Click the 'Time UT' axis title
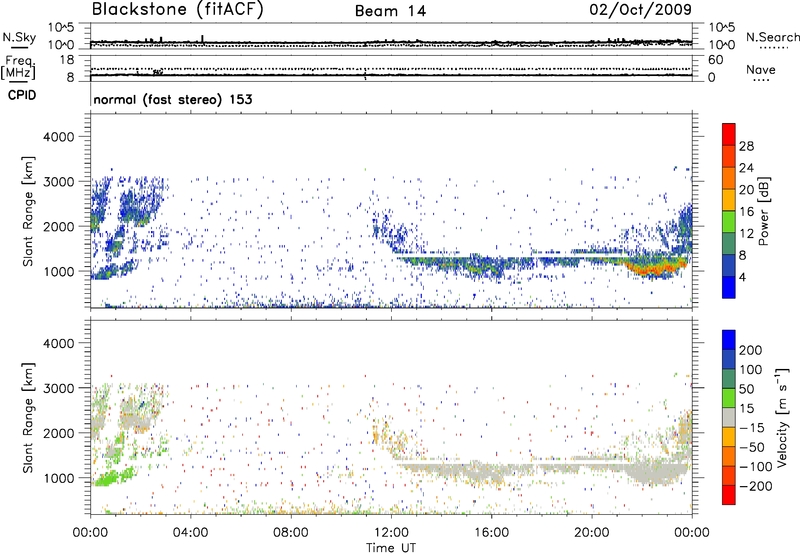The height and width of the screenshot is (554, 800). point(391,548)
